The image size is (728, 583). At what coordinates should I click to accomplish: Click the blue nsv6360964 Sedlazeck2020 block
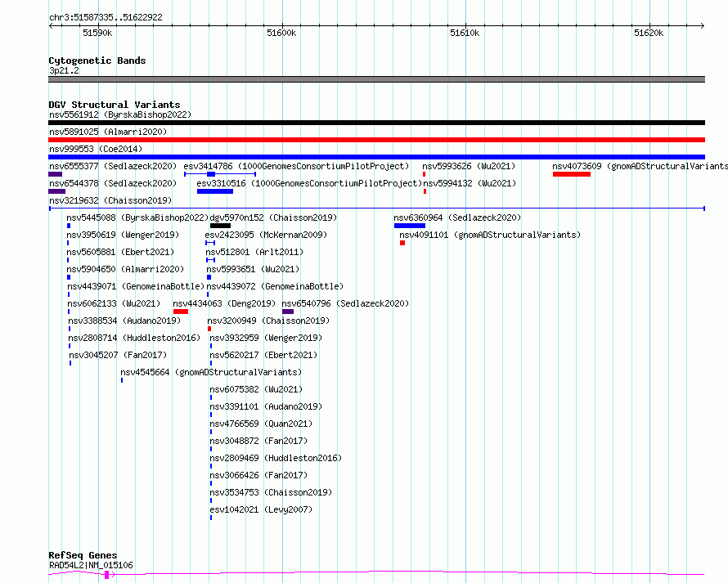(410, 226)
